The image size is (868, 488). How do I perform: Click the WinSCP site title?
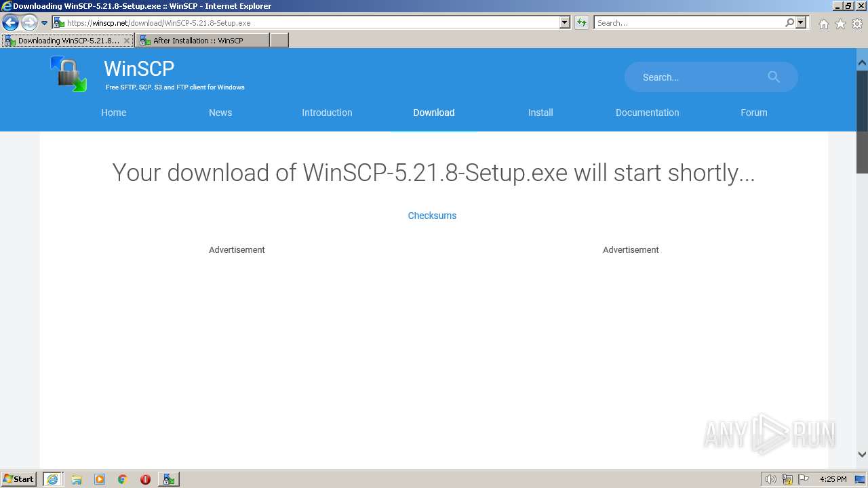pos(139,68)
